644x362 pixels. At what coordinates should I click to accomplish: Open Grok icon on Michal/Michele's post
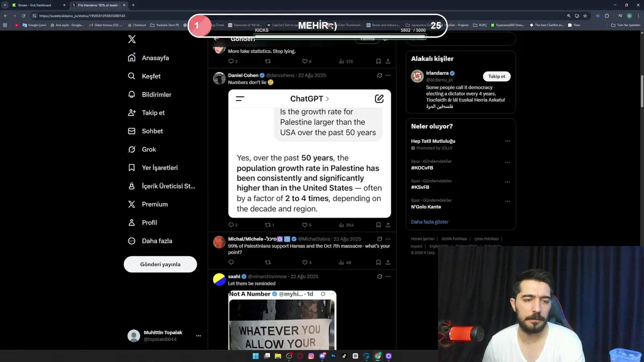click(x=379, y=239)
